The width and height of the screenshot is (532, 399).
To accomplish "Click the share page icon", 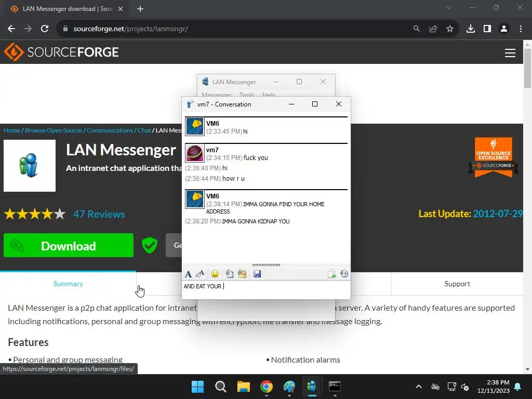I will pyautogui.click(x=433, y=29).
